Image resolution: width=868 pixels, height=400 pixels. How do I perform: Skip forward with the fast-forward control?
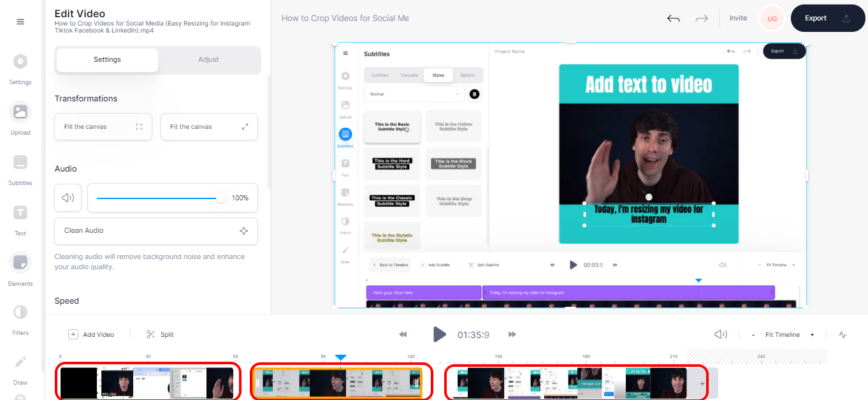(512, 334)
